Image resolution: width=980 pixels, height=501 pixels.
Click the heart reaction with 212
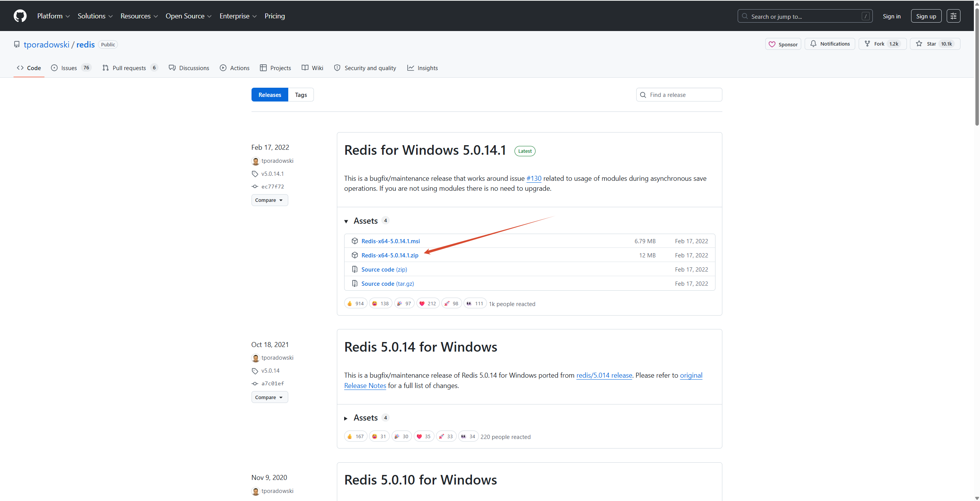428,303
